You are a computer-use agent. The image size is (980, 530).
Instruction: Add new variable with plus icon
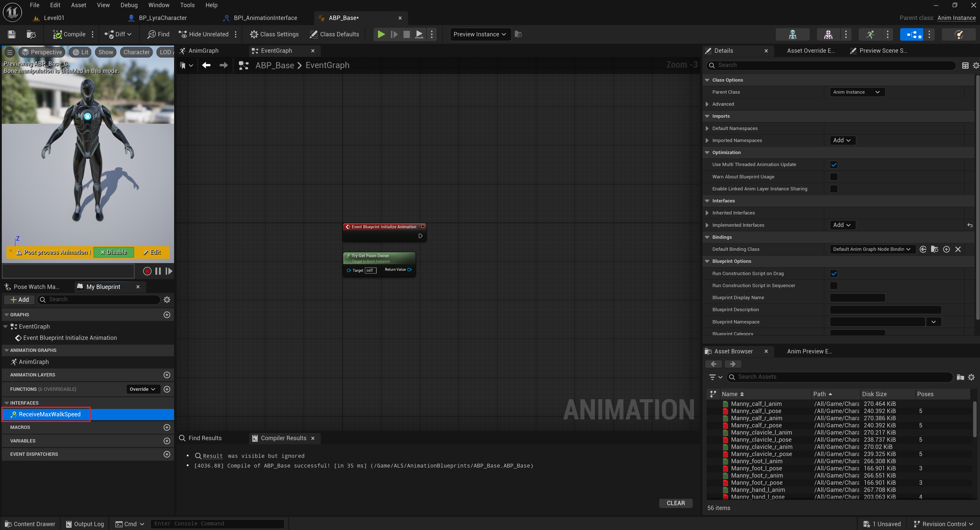pyautogui.click(x=167, y=441)
